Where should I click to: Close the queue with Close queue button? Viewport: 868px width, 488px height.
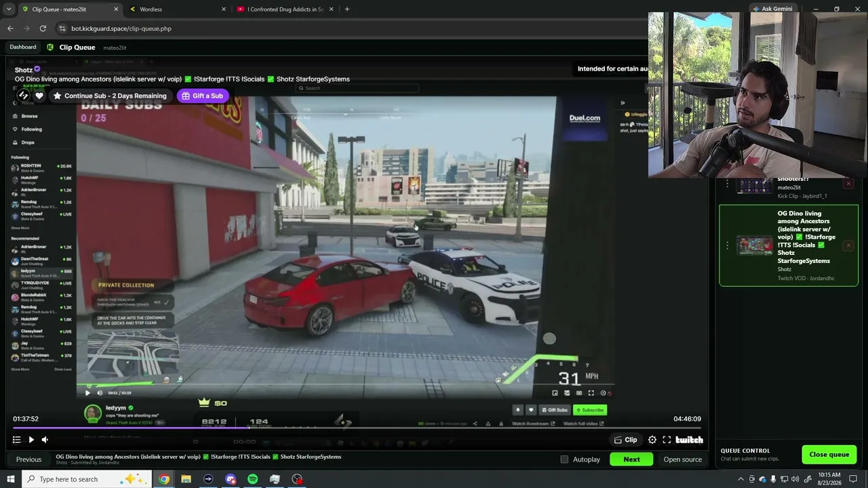click(x=829, y=454)
